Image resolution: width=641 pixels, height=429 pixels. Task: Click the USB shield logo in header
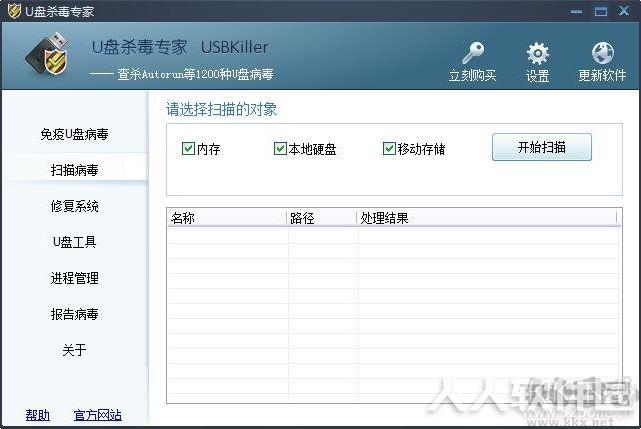pos(48,54)
